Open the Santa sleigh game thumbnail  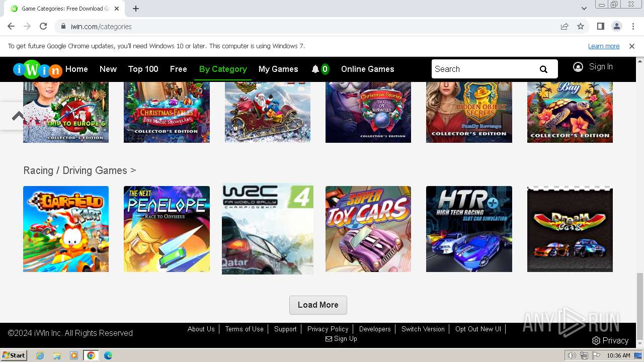[268, 112]
